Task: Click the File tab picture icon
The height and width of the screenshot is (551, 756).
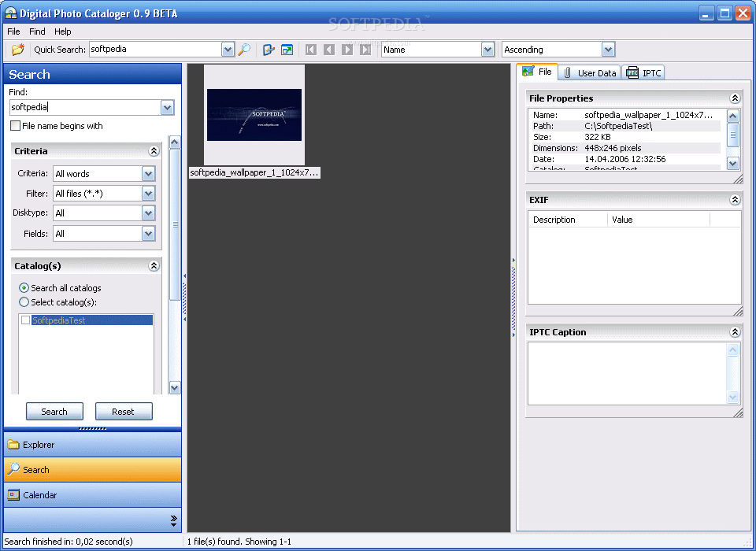Action: coord(528,72)
